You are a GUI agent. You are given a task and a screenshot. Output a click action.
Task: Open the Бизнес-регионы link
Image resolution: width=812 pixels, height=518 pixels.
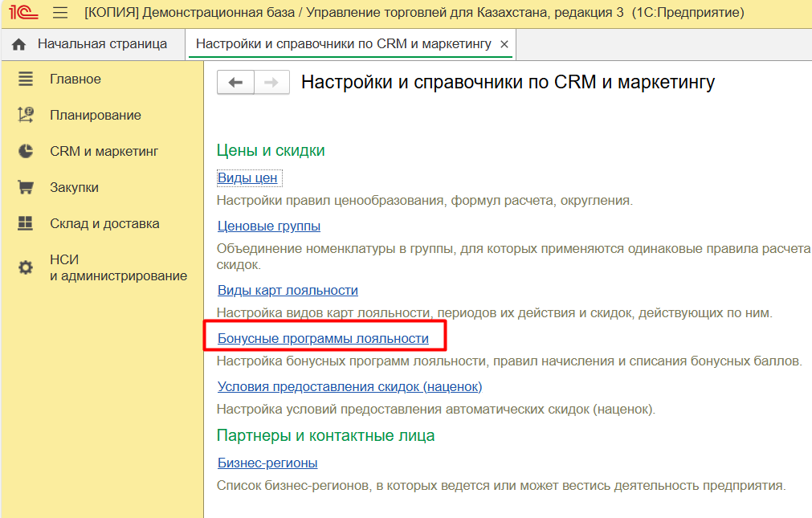267,463
